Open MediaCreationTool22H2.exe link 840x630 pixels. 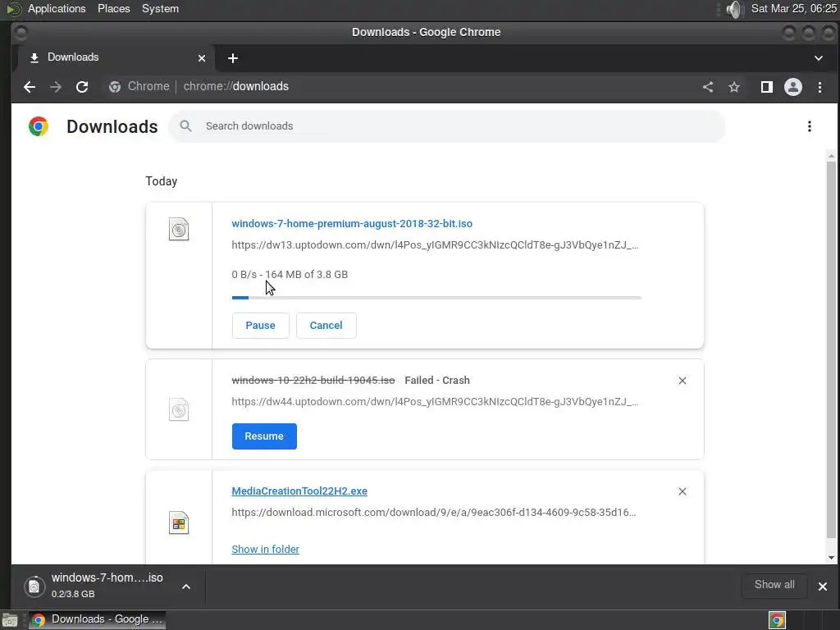299,491
